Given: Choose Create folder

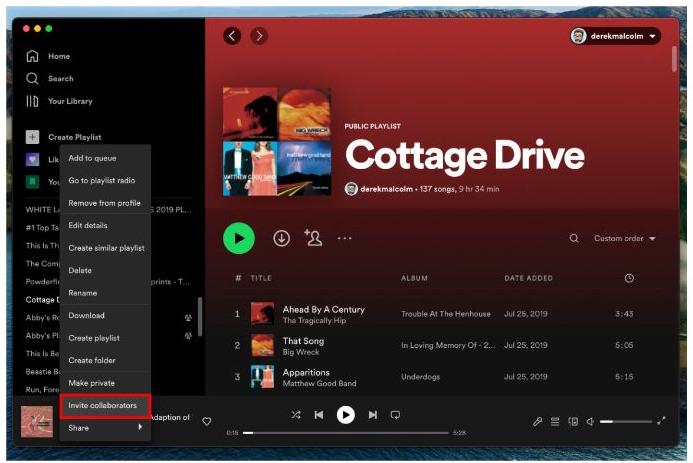Looking at the screenshot, I should [x=105, y=361].
